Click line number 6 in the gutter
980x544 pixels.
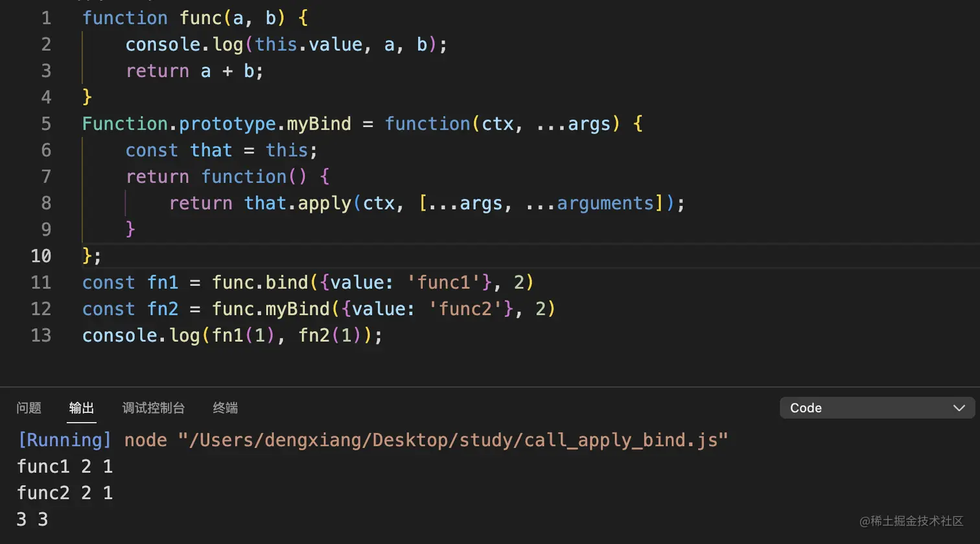(46, 150)
